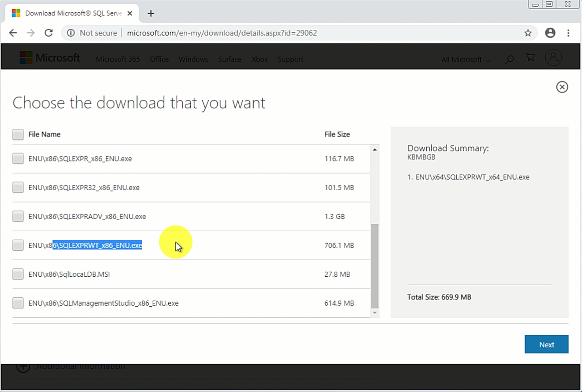582x392 pixels.
Task: Open Xbox nav item
Action: [x=260, y=59]
